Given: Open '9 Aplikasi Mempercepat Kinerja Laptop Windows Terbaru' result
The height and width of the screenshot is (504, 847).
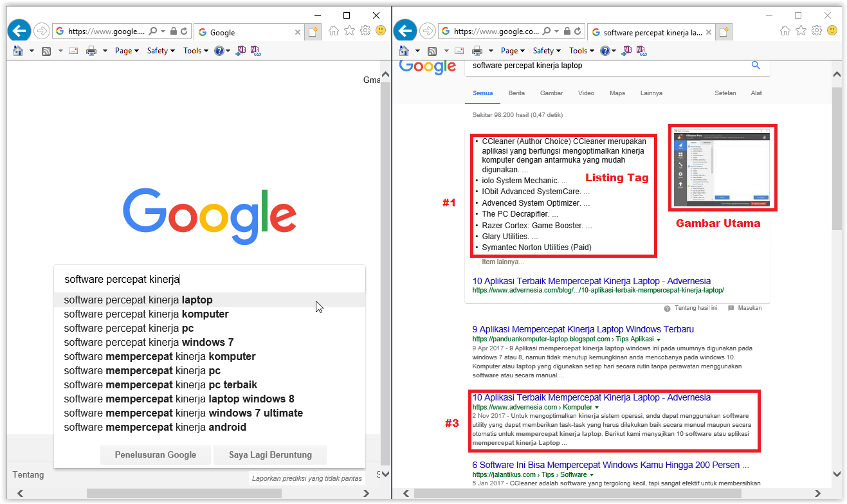Looking at the screenshot, I should [583, 329].
